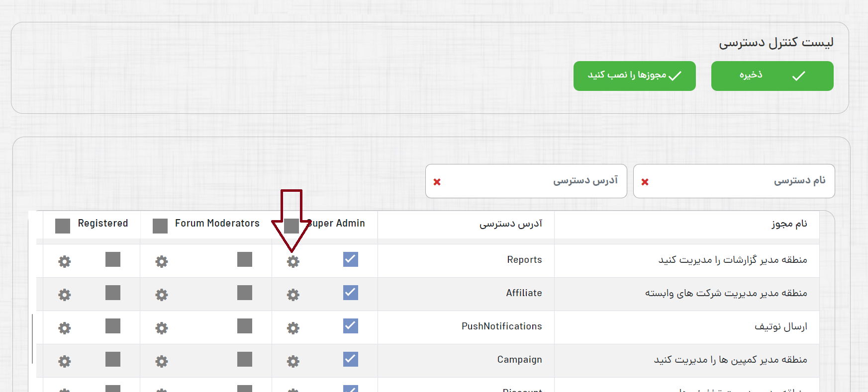Open Forum Moderators gear for Affiliate row

pyautogui.click(x=162, y=295)
